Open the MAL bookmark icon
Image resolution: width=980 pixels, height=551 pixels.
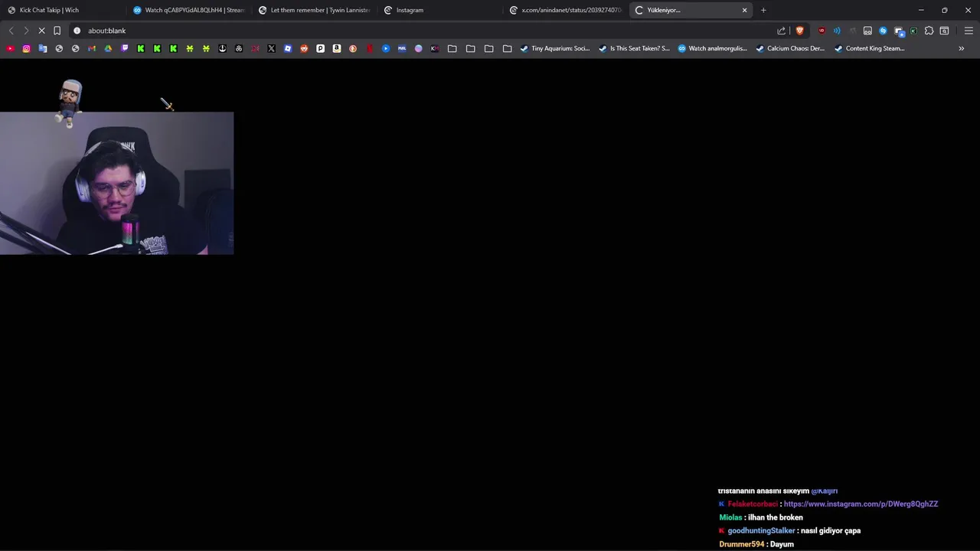pos(402,48)
